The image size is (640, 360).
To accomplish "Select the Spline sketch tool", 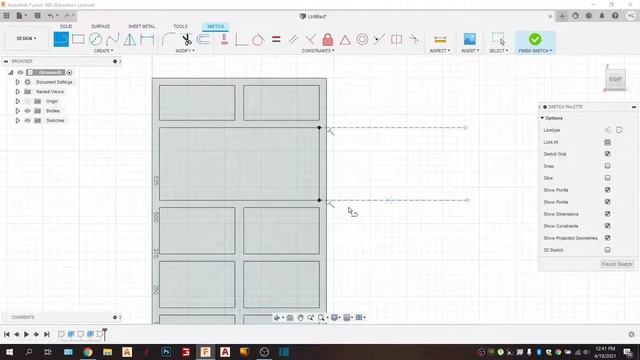I will pyautogui.click(x=113, y=40).
